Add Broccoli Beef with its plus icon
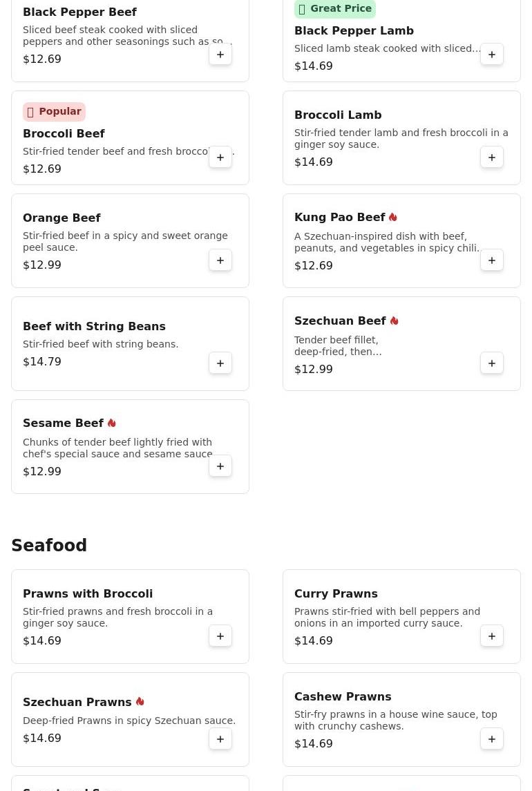 tap(220, 158)
